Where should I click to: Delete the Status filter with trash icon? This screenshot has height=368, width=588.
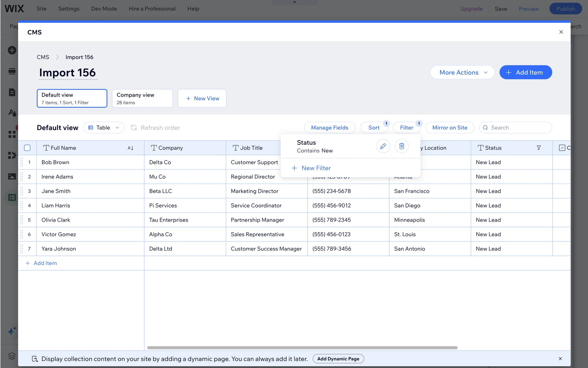point(401,146)
